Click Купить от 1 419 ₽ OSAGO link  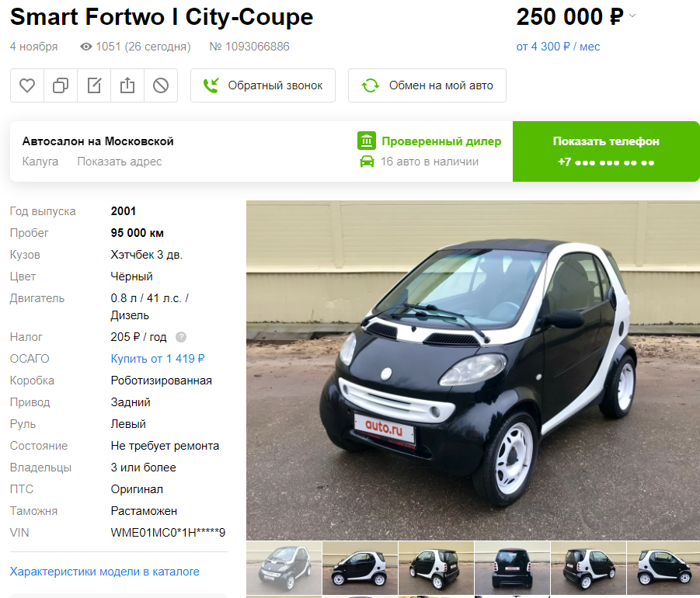[158, 359]
